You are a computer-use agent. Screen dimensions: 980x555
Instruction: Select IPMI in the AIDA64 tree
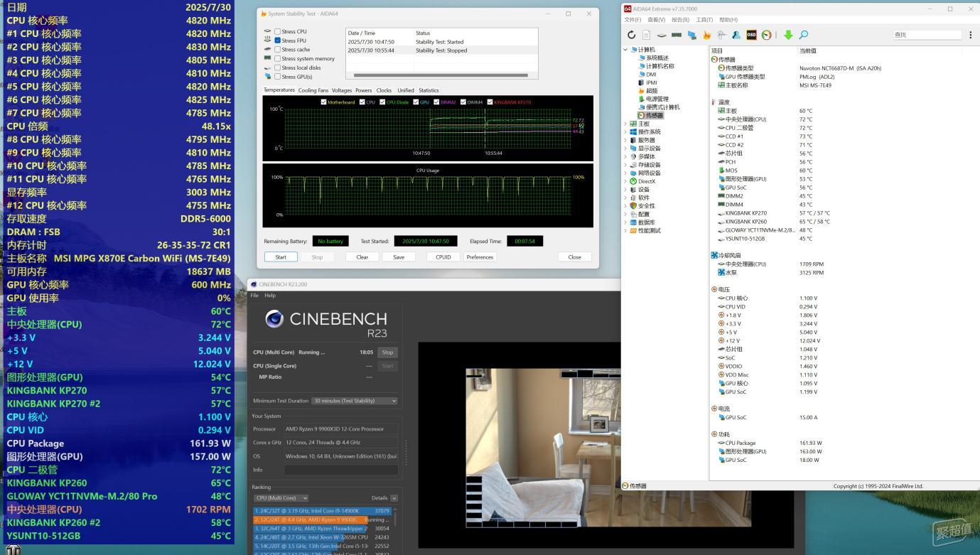click(x=652, y=82)
